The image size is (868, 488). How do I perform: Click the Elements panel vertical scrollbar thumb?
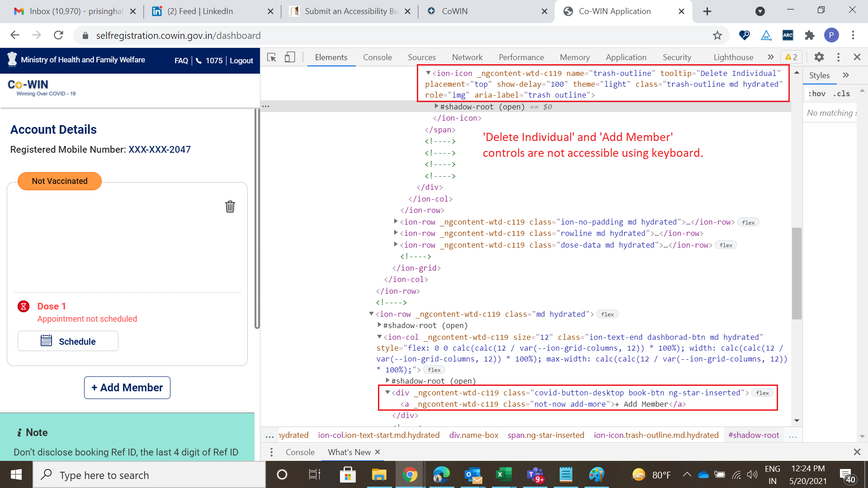(x=797, y=273)
